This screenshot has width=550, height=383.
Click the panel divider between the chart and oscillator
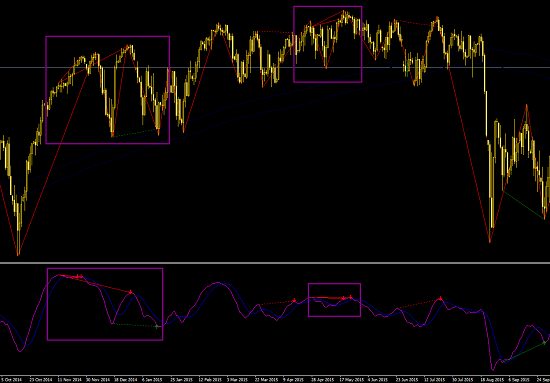tap(275, 263)
